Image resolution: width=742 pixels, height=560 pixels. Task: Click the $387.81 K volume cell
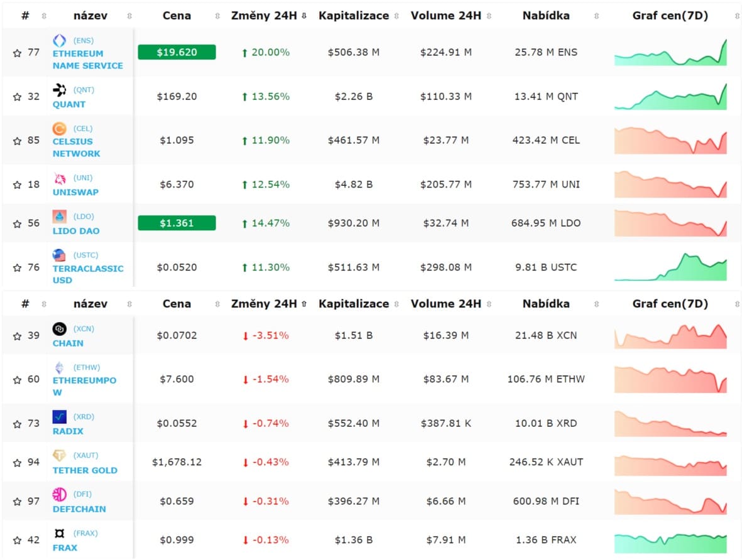(446, 423)
